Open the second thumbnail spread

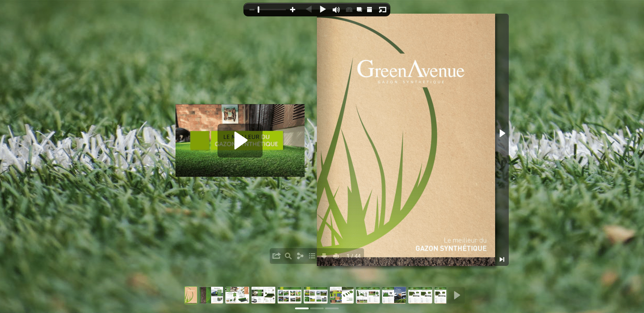click(211, 295)
